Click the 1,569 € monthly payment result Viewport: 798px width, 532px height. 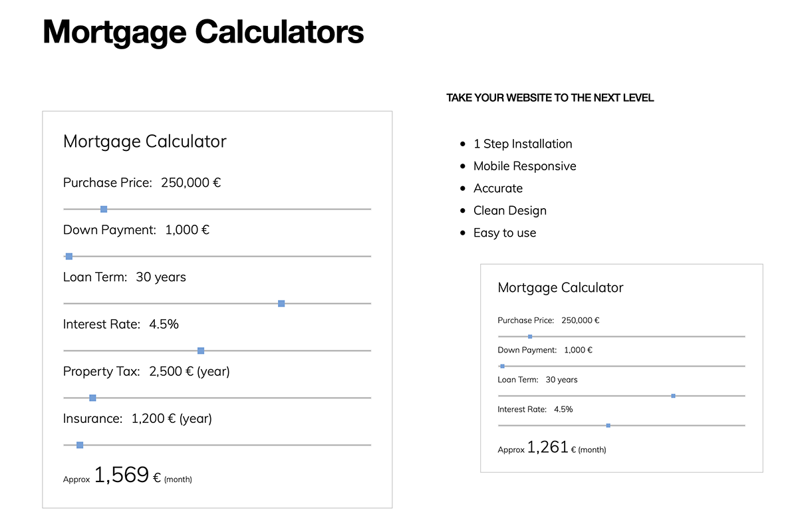click(x=122, y=475)
